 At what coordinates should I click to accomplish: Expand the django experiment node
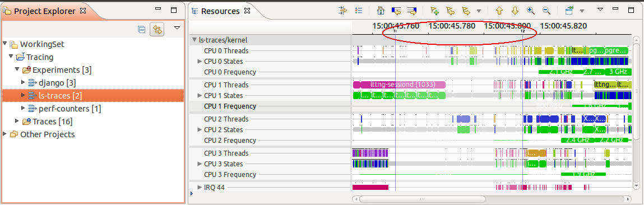(x=24, y=82)
